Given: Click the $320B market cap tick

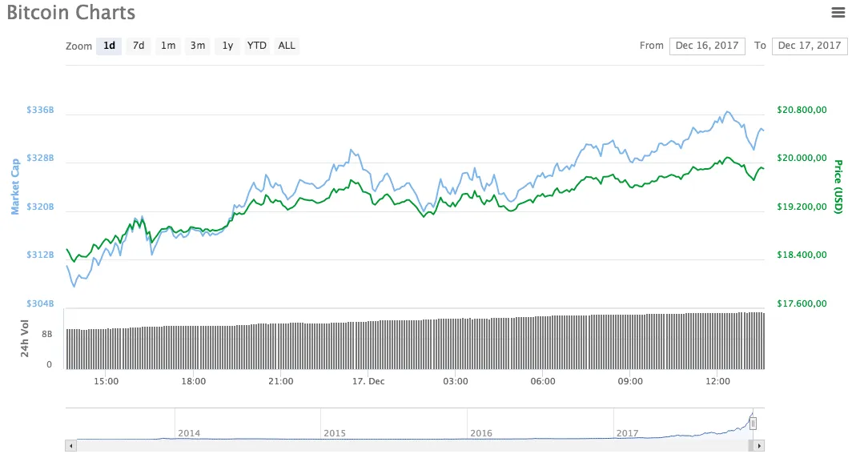Looking at the screenshot, I should point(40,207).
